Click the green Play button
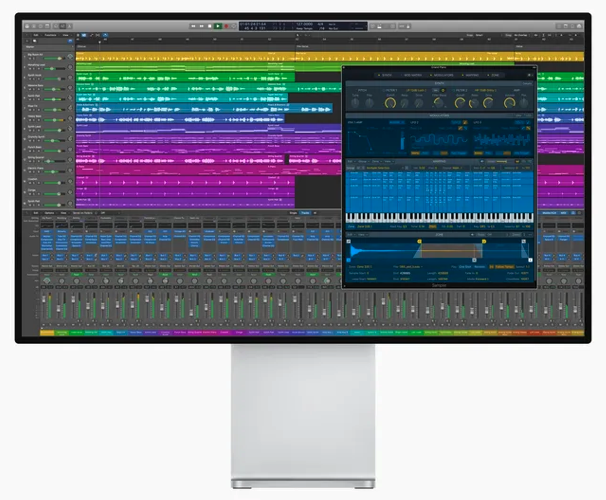This screenshot has width=606, height=500. coord(218,26)
